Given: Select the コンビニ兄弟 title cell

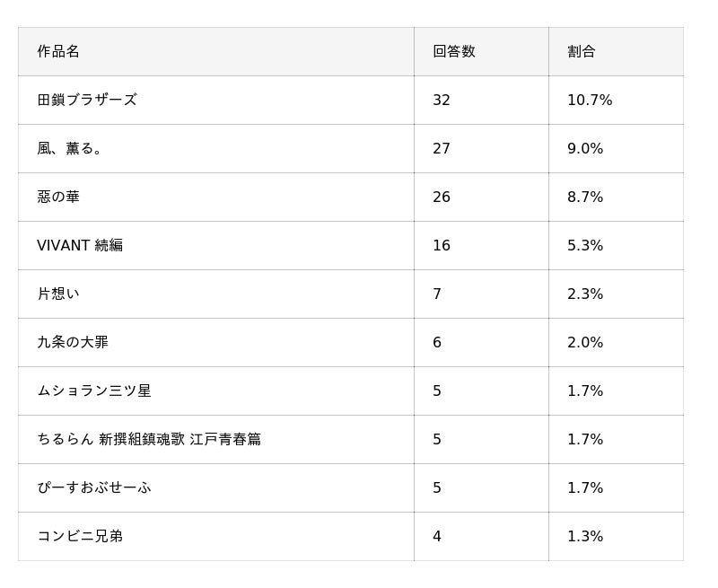Looking at the screenshot, I should [x=80, y=537].
